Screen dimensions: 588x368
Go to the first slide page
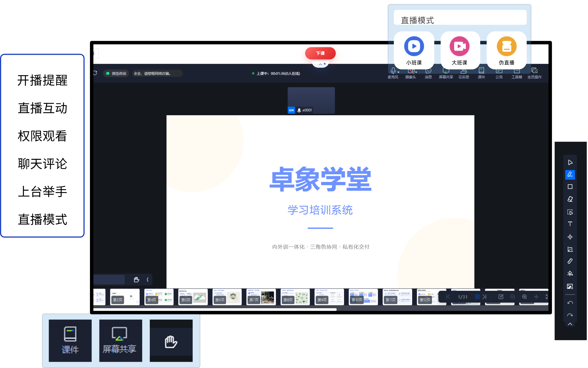(448, 297)
